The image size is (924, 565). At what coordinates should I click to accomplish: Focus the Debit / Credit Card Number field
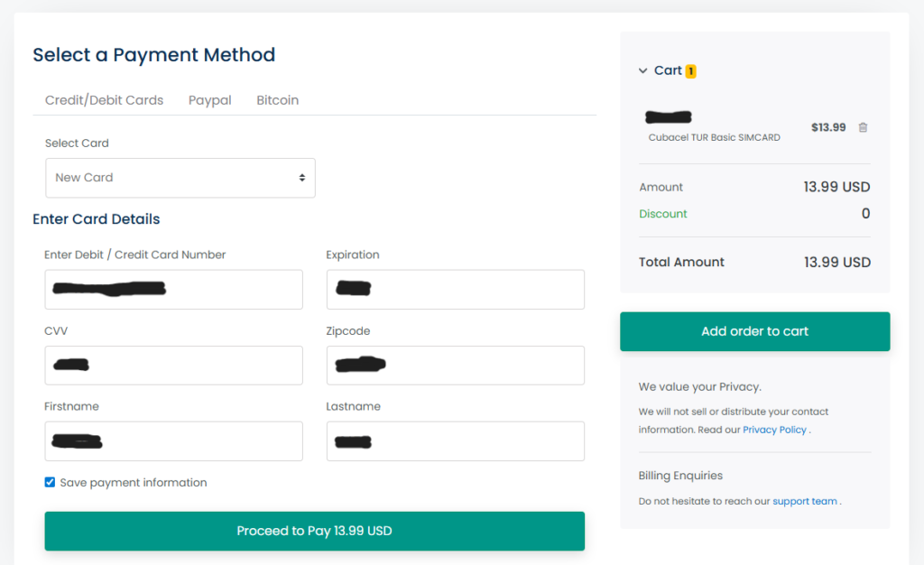pyautogui.click(x=173, y=290)
